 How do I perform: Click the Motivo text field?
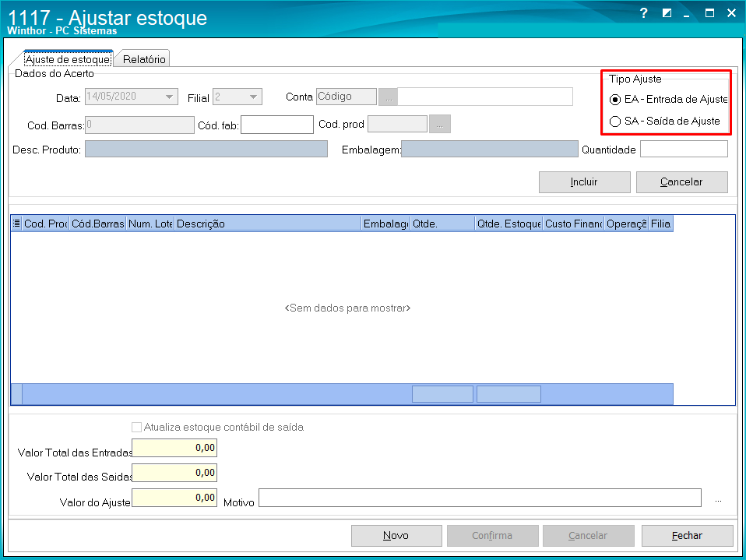(480, 498)
